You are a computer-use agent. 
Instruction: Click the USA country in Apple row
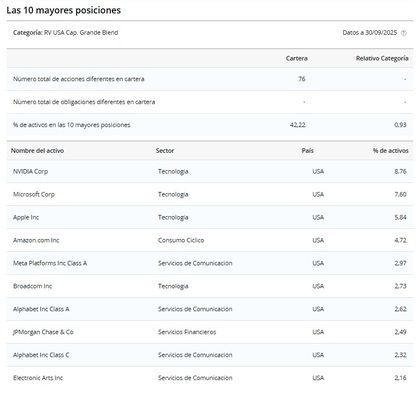tap(318, 217)
